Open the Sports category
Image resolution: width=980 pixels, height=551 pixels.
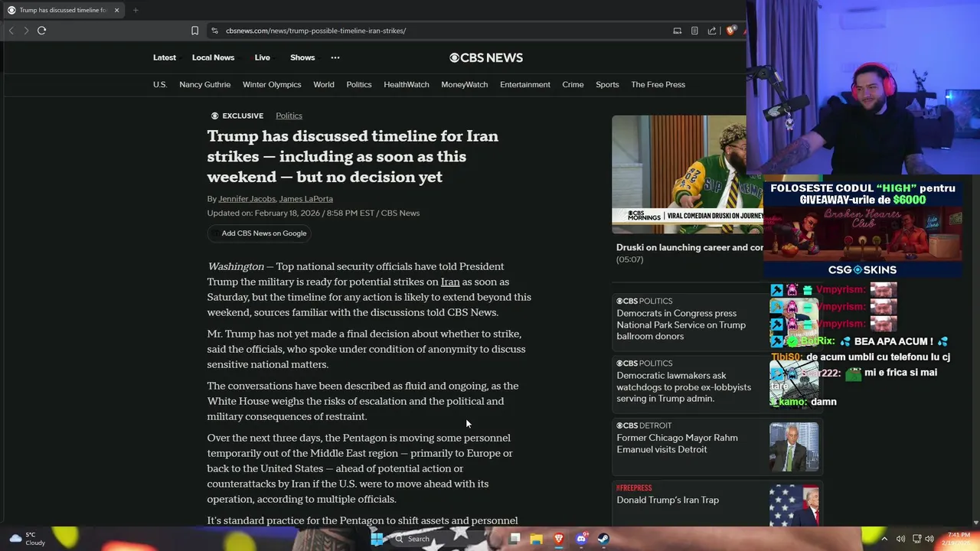pos(607,84)
